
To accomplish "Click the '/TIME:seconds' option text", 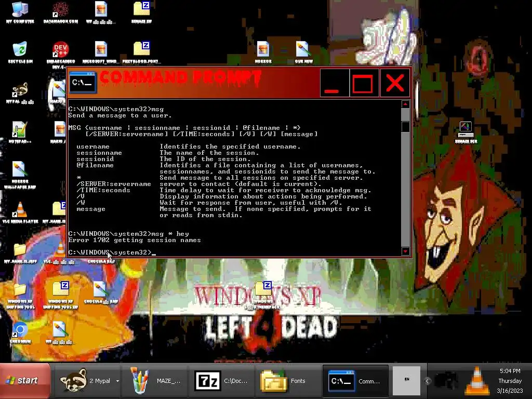I will 103,190.
